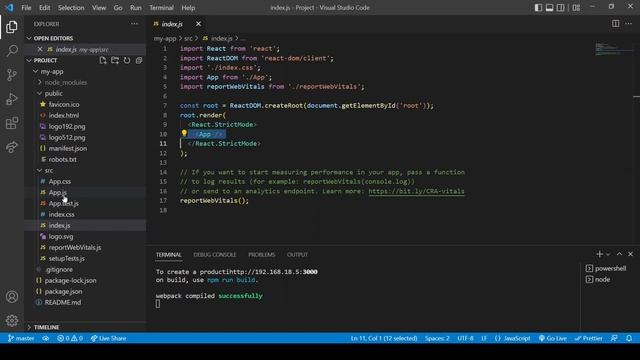Click Spaces: 2 indentation setting
This screenshot has width=640, height=360.
(x=437, y=338)
